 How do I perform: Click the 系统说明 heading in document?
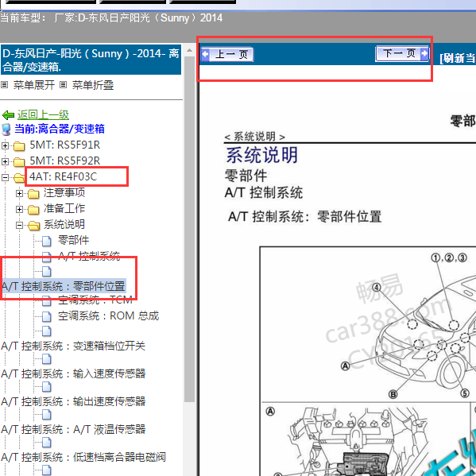click(x=261, y=155)
